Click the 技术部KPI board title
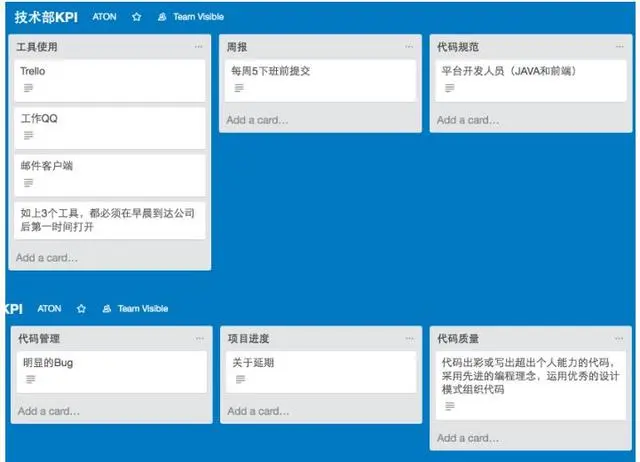This screenshot has width=640, height=462. click(47, 17)
